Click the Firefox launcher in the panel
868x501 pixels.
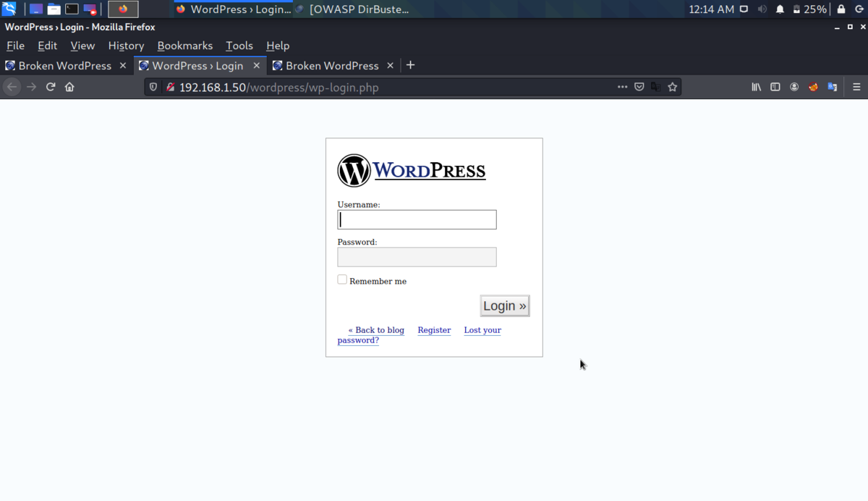[123, 9]
